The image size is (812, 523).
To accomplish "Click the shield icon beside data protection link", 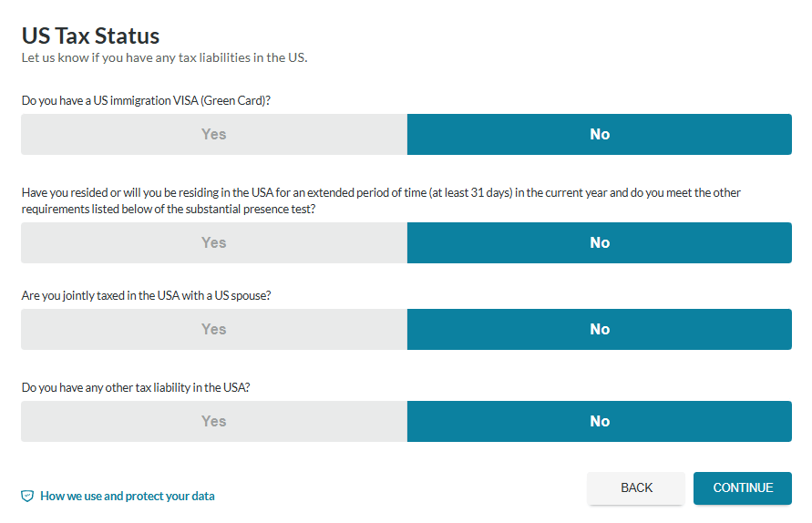I will (27, 496).
